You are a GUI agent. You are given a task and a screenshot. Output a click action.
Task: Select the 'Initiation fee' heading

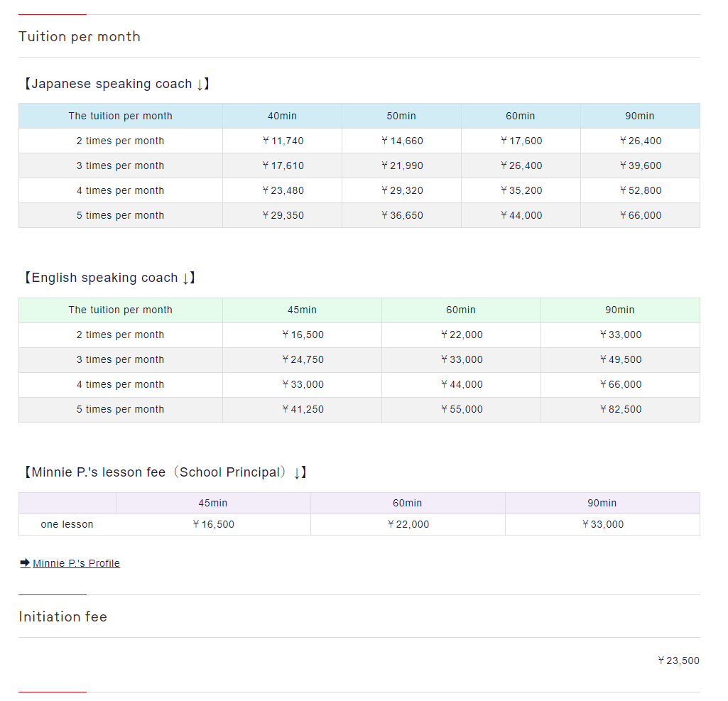coord(63,617)
